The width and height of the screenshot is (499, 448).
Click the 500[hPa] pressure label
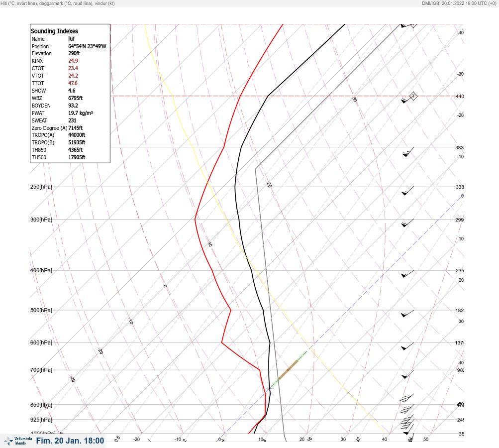41,310
